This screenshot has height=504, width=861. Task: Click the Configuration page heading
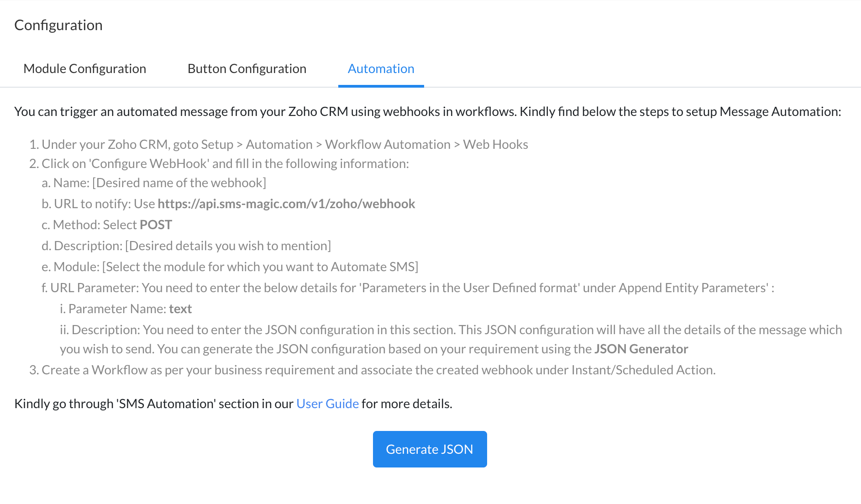[x=58, y=25]
